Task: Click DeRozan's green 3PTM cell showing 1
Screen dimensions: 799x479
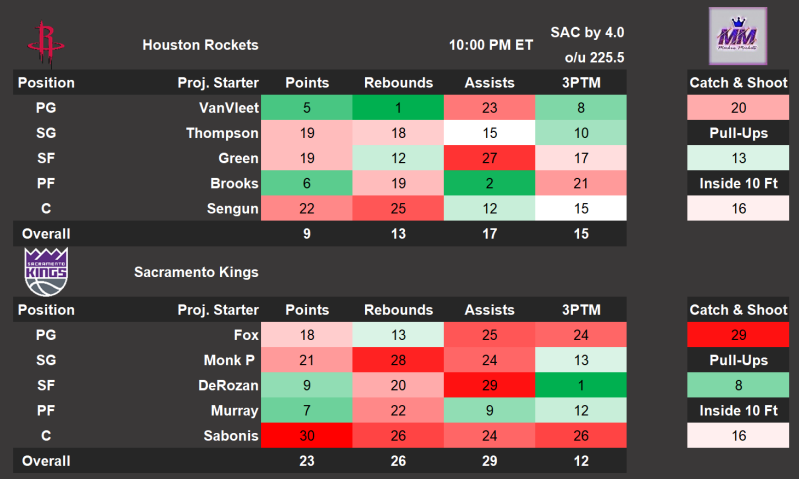Action: (x=581, y=386)
